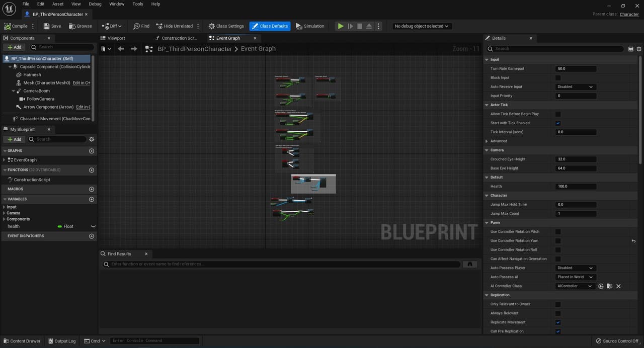
Task: Collapse the CameraBoom component
Action: click(x=14, y=91)
